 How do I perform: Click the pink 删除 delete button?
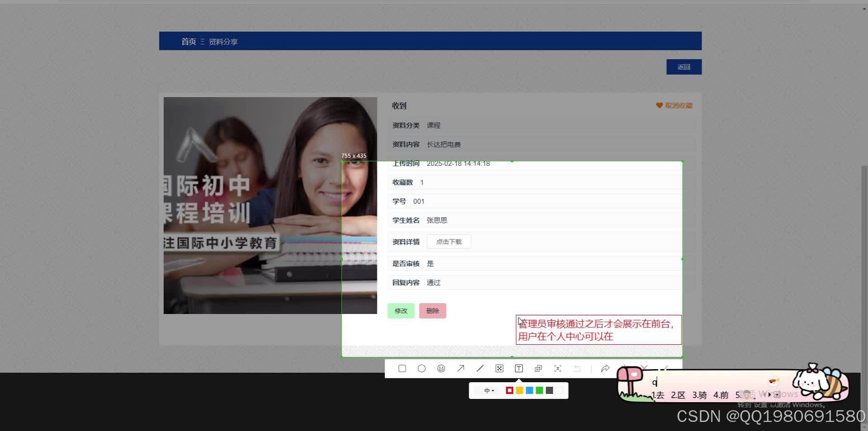point(433,311)
